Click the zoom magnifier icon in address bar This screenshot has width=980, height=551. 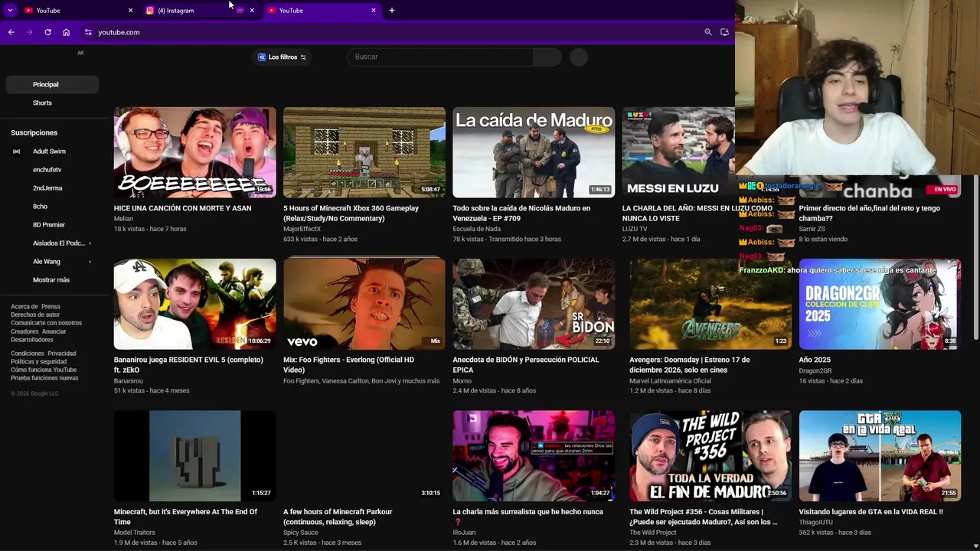point(708,32)
